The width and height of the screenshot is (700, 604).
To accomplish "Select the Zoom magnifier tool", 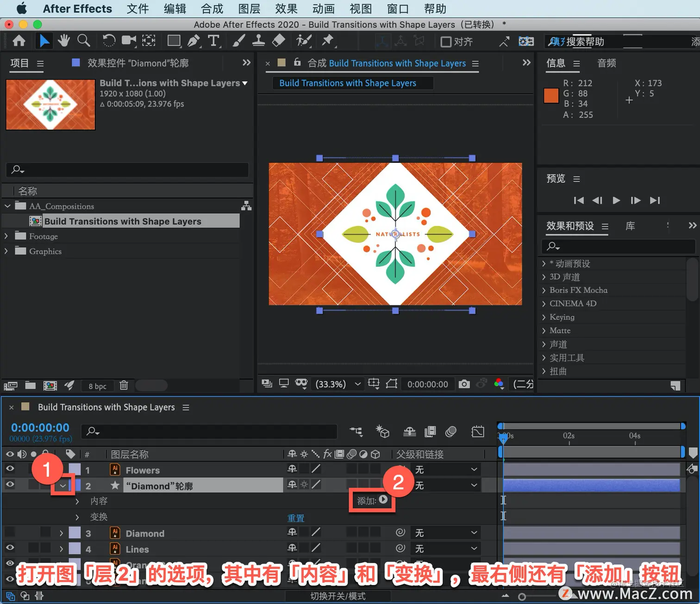I will click(84, 41).
